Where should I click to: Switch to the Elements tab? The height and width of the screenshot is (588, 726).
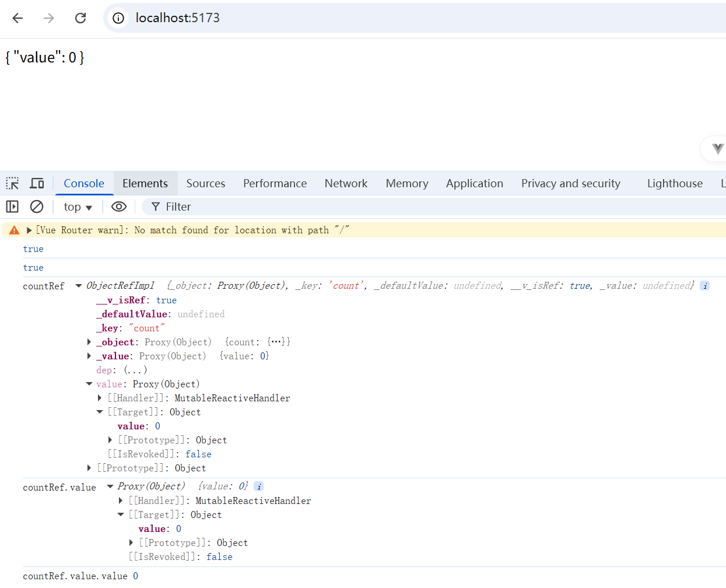[145, 183]
